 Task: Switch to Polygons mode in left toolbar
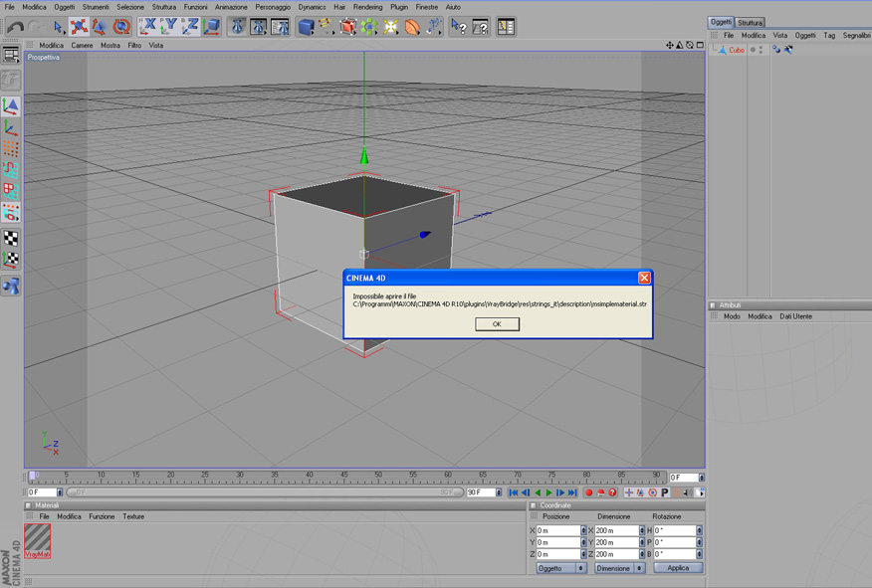(x=11, y=190)
